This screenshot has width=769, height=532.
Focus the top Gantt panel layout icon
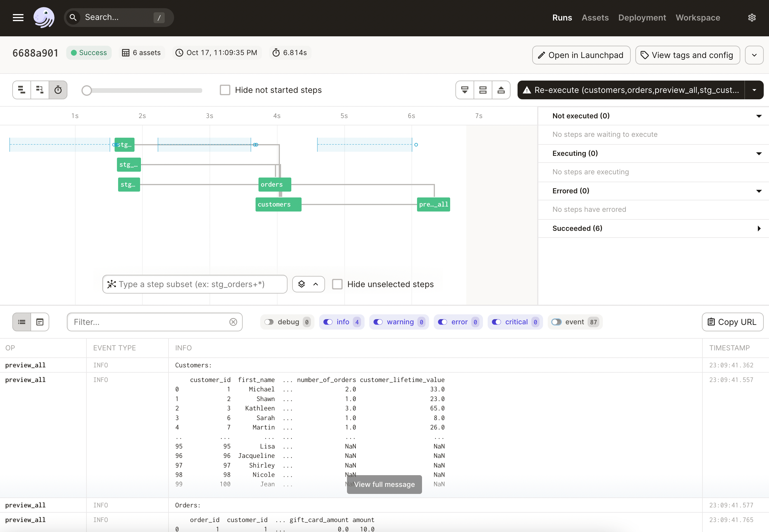501,90
